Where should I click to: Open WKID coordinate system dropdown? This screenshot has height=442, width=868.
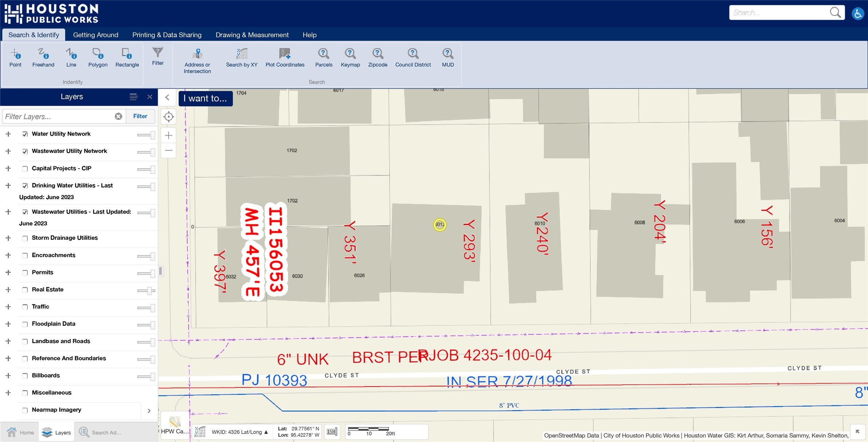(x=240, y=432)
